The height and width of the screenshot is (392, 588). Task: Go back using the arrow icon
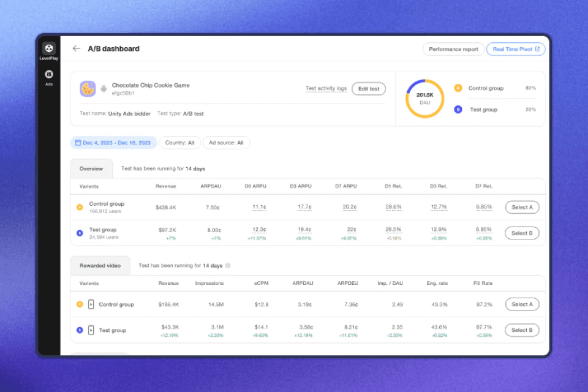pos(77,48)
